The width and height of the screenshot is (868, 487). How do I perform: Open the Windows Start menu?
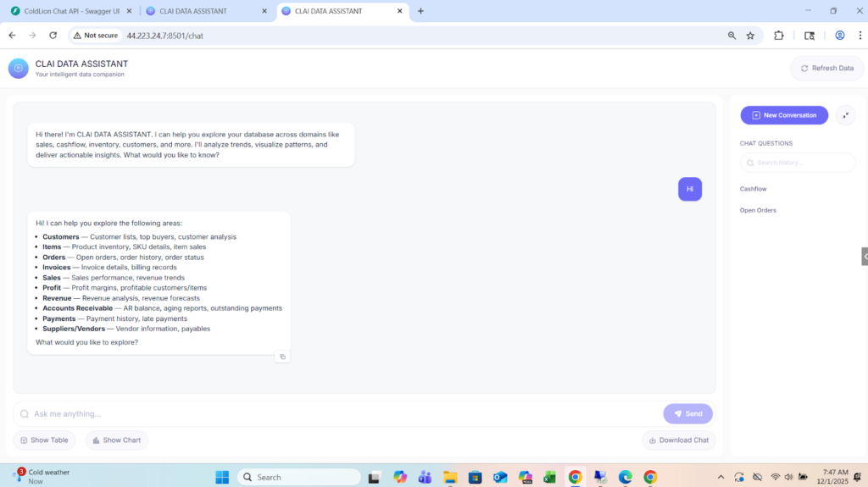pyautogui.click(x=223, y=477)
